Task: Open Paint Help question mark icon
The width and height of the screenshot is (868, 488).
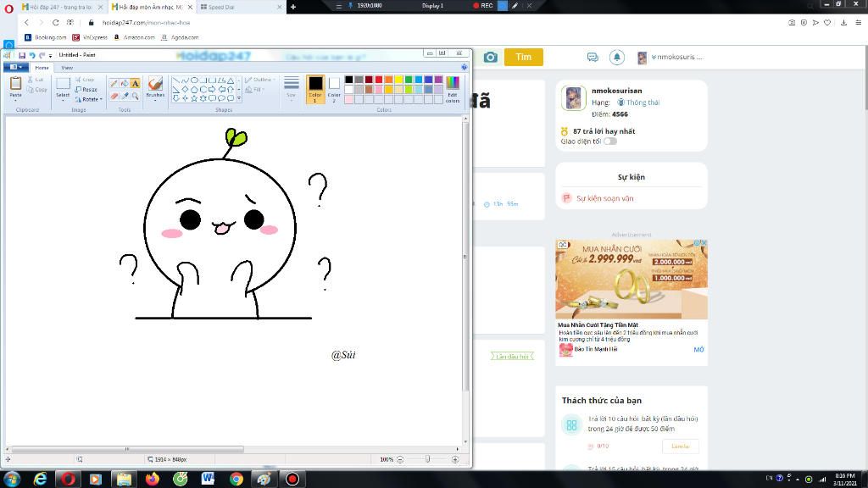Action: [x=464, y=67]
